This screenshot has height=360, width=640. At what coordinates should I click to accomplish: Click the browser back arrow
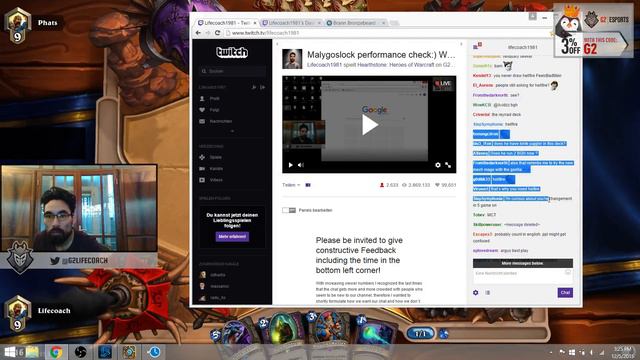pyautogui.click(x=198, y=33)
